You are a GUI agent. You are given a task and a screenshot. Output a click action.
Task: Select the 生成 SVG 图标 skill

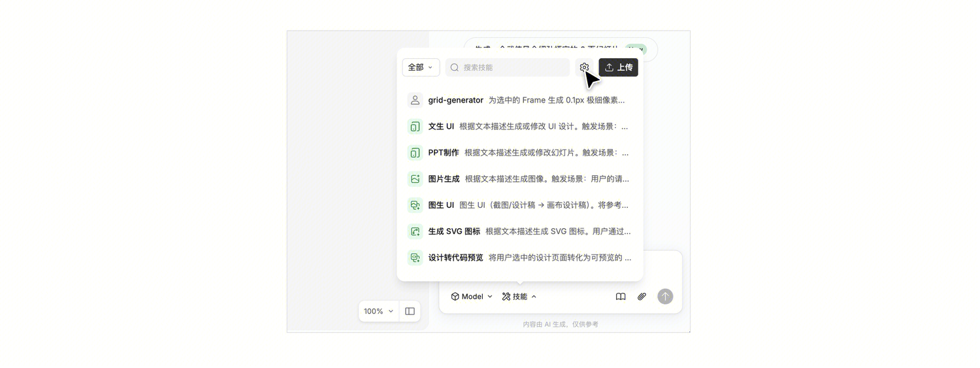point(520,231)
